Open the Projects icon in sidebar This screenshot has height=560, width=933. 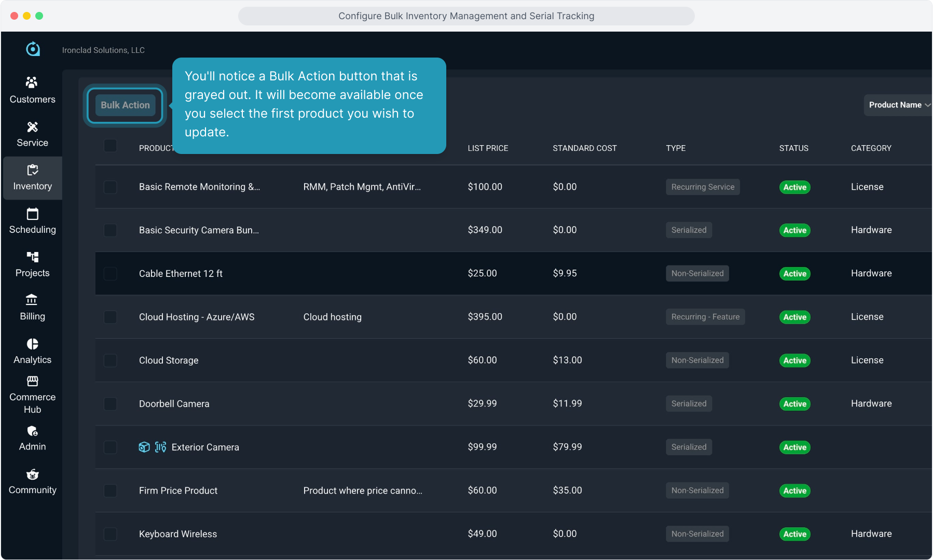32,257
